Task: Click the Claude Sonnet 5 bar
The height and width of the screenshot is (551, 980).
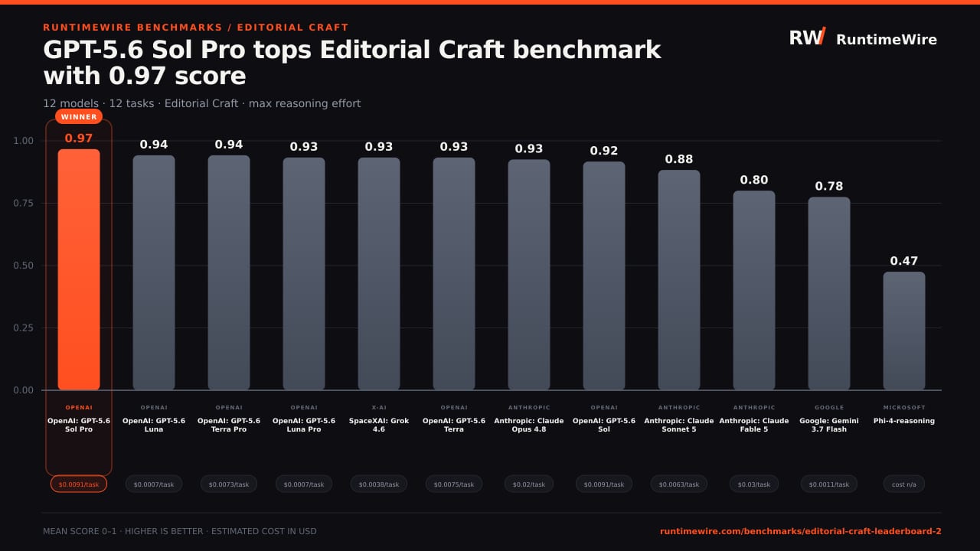Action: [x=679, y=280]
